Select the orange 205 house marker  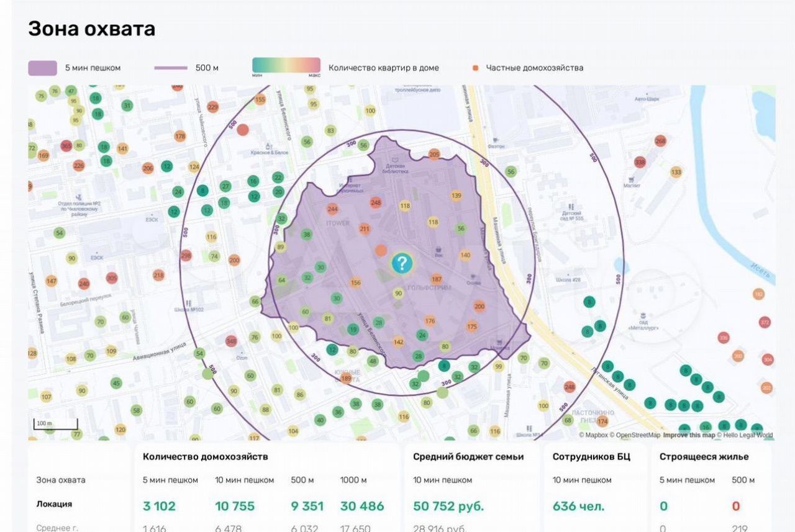click(434, 154)
